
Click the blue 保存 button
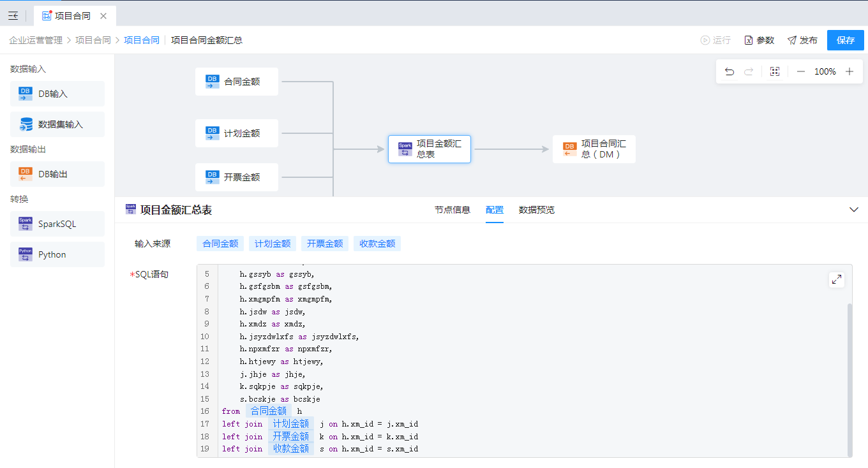click(846, 40)
